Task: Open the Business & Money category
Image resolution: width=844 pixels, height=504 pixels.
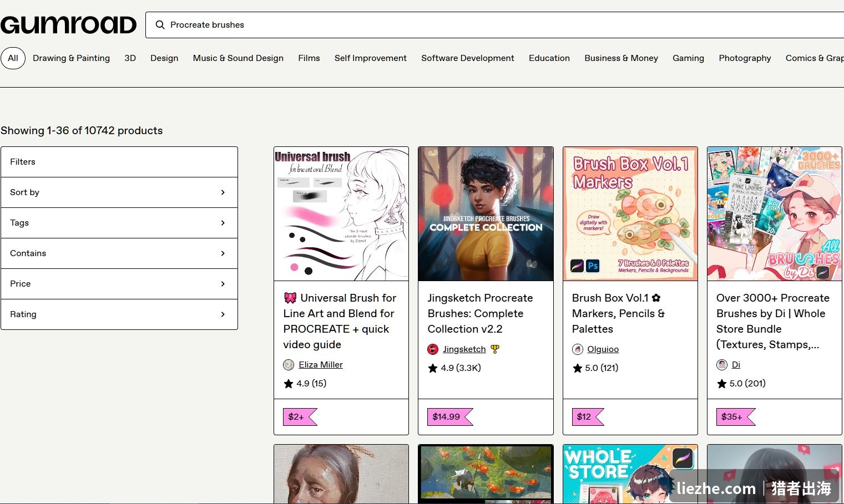Action: click(x=621, y=58)
